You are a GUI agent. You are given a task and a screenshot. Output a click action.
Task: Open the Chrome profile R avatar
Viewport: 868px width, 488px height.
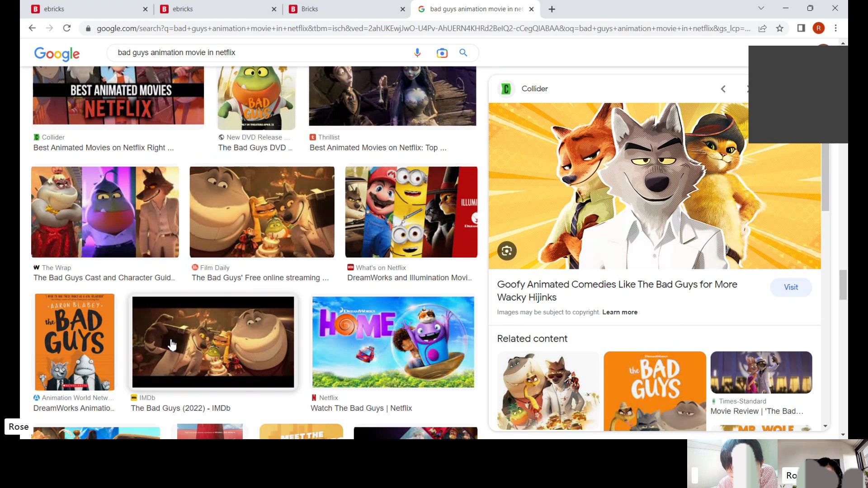[819, 28]
